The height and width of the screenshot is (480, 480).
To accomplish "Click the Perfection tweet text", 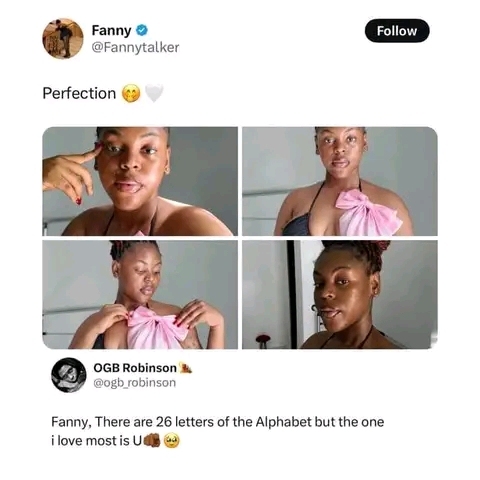I will click(x=79, y=93).
